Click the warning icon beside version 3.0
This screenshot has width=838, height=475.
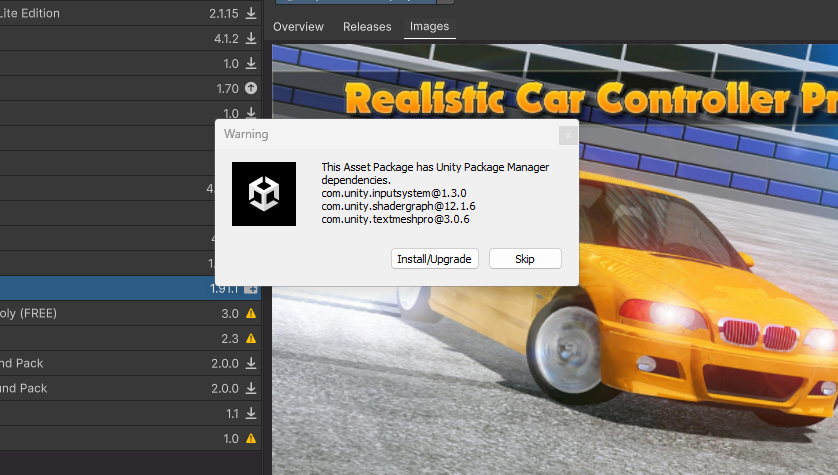point(251,313)
